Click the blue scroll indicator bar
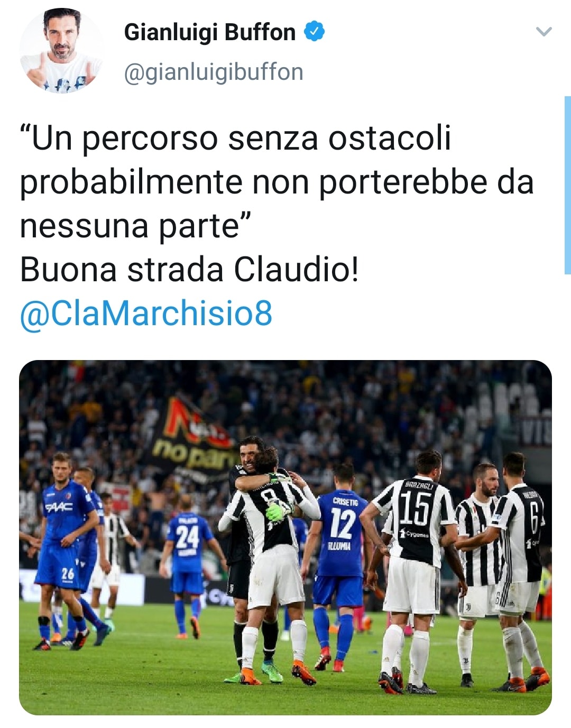The height and width of the screenshot is (728, 571). point(568,185)
